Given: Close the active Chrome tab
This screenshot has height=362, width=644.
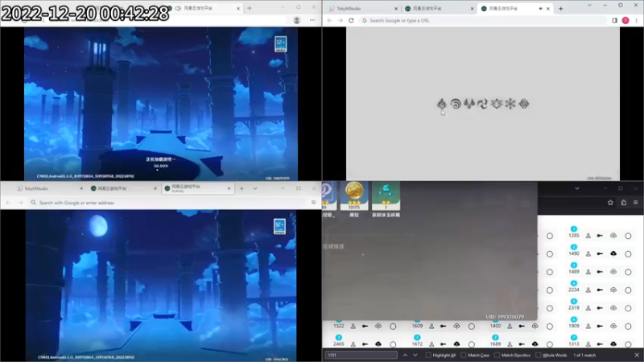Looking at the screenshot, I should point(548,8).
